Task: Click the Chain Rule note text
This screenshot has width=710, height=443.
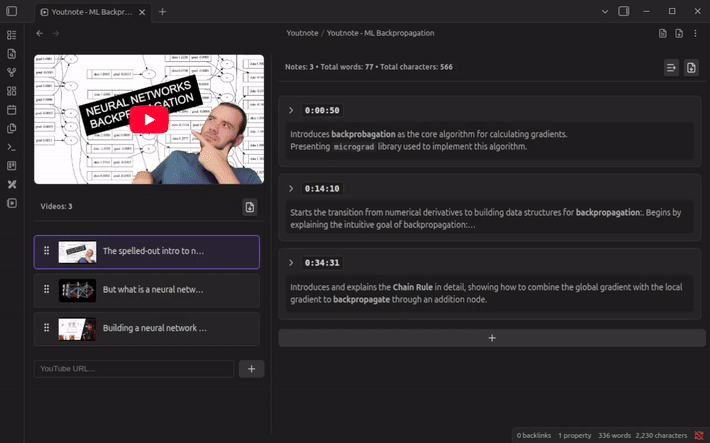Action: 490,293
